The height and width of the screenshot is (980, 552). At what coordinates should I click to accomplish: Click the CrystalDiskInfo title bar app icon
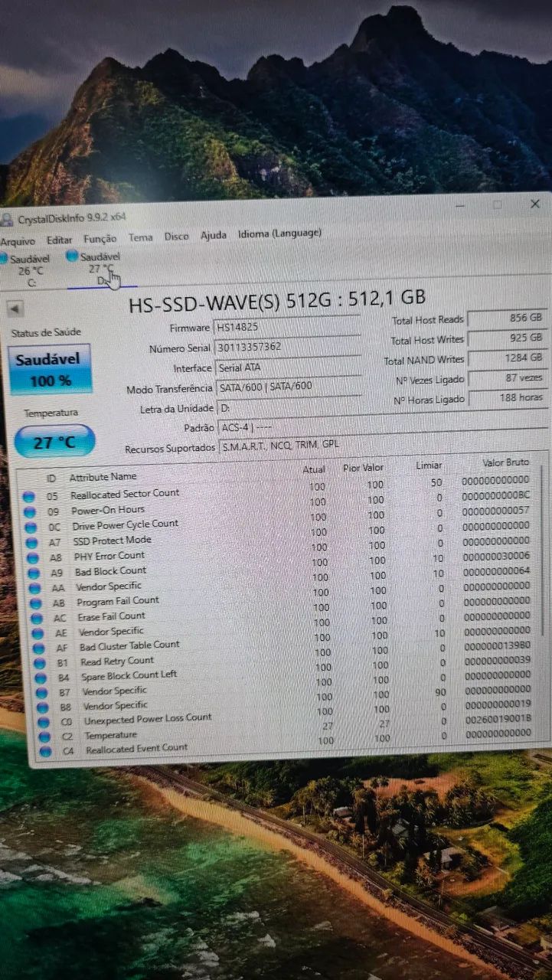(7, 220)
